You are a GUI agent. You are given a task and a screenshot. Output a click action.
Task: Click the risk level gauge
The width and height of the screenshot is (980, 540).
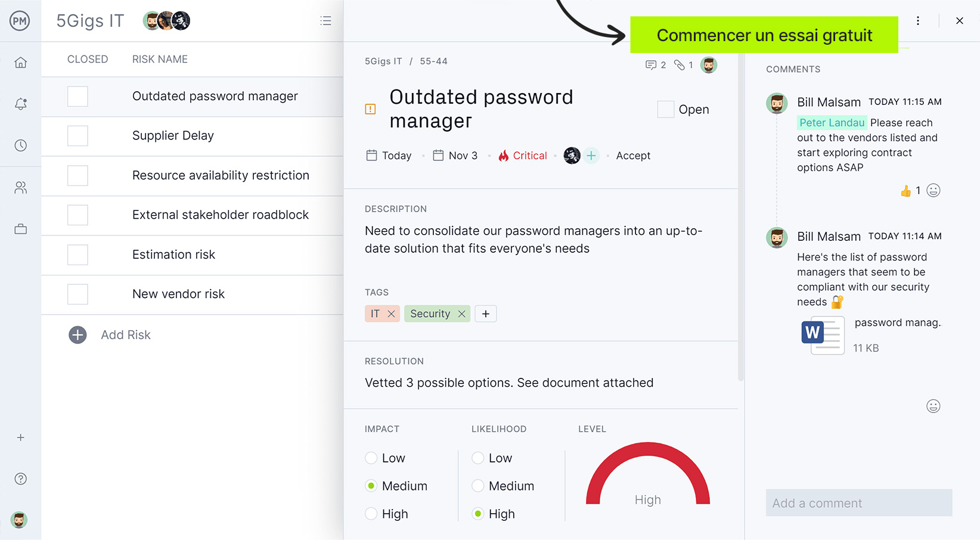click(647, 474)
